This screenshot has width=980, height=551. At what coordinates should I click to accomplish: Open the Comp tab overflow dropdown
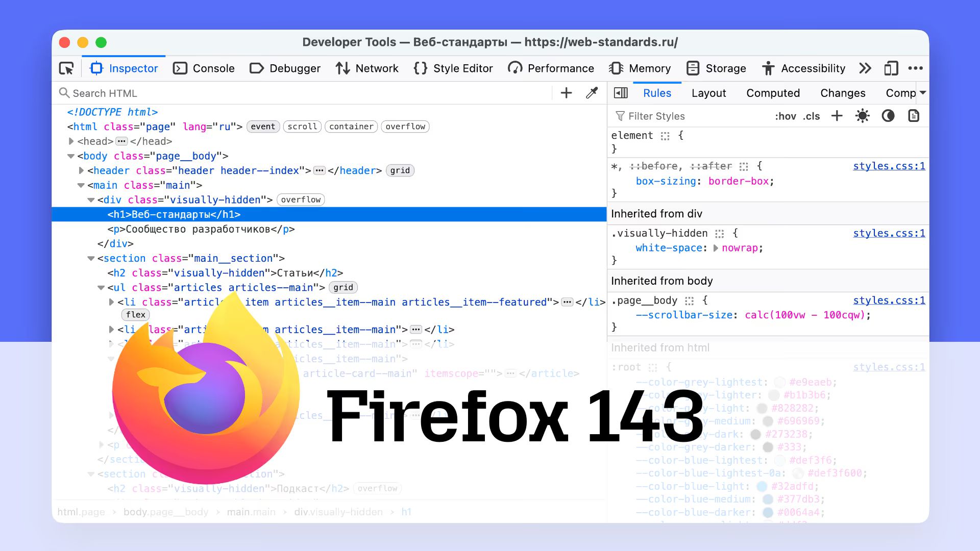tap(923, 93)
